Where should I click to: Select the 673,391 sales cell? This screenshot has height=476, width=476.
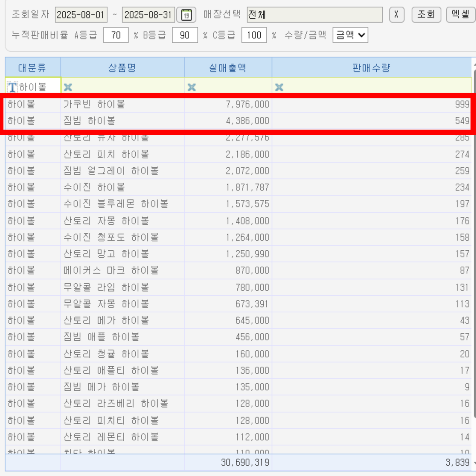click(252, 304)
